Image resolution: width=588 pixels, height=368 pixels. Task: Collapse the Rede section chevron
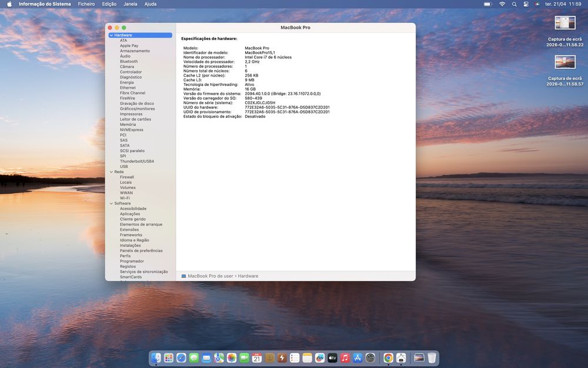click(111, 172)
